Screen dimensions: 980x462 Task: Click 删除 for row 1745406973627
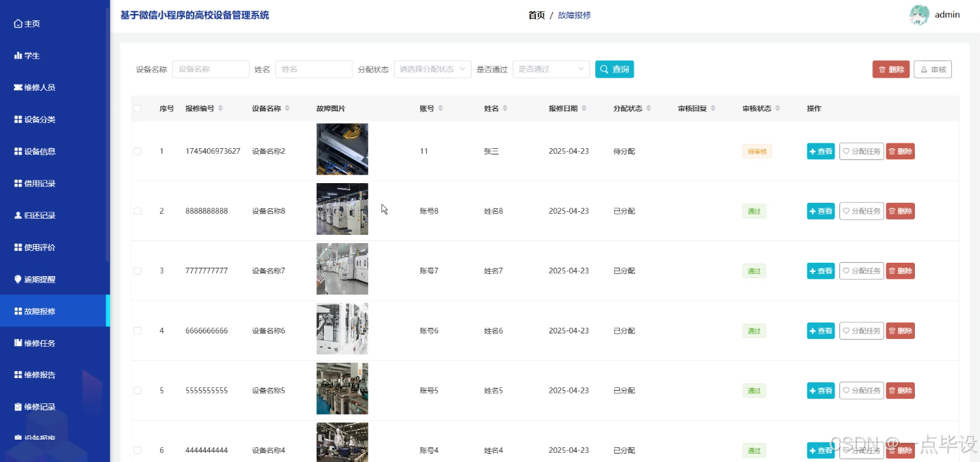click(x=900, y=151)
